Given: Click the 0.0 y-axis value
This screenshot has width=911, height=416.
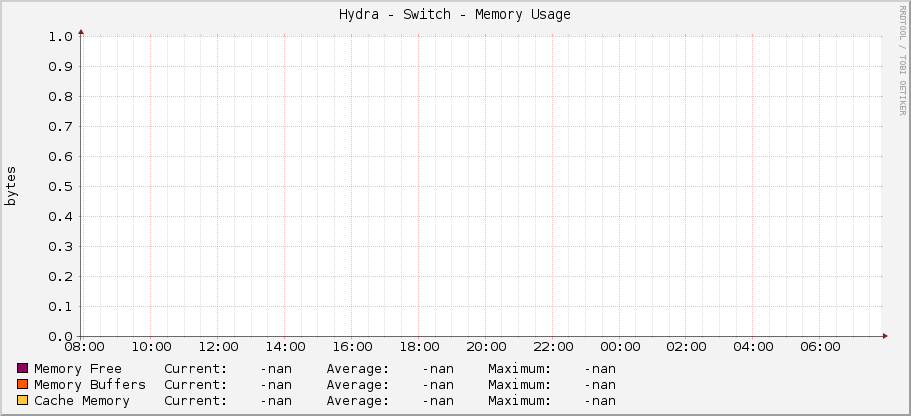Looking at the screenshot, I should 60,336.
